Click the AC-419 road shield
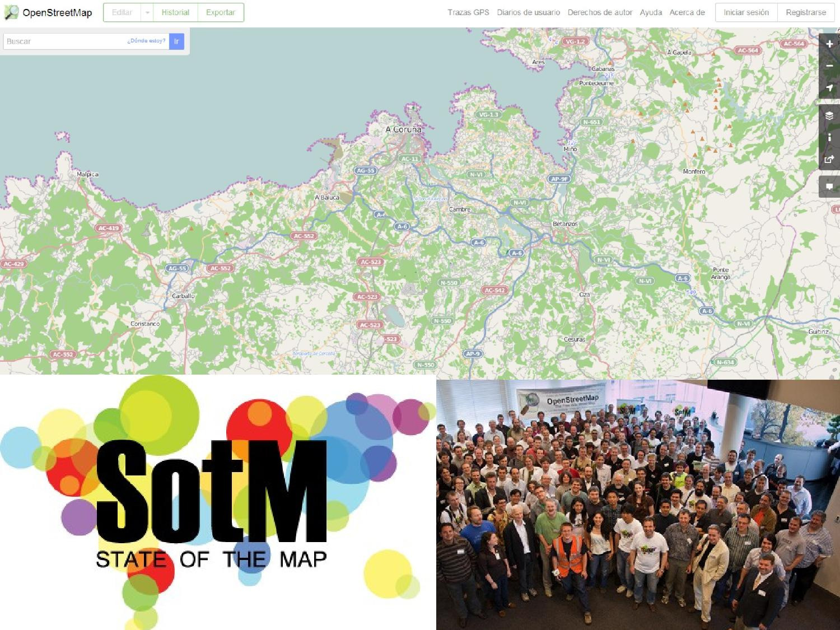 click(109, 228)
